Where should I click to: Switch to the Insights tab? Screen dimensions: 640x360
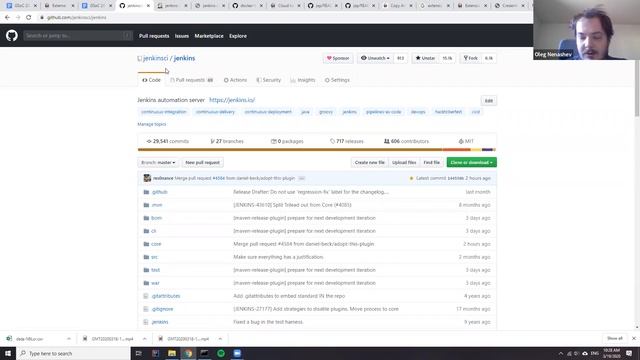click(x=303, y=80)
